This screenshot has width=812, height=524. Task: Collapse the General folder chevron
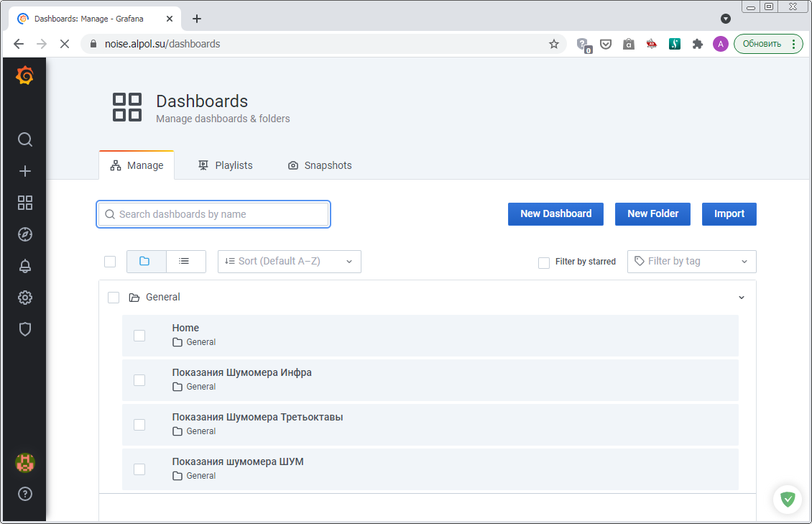click(742, 298)
